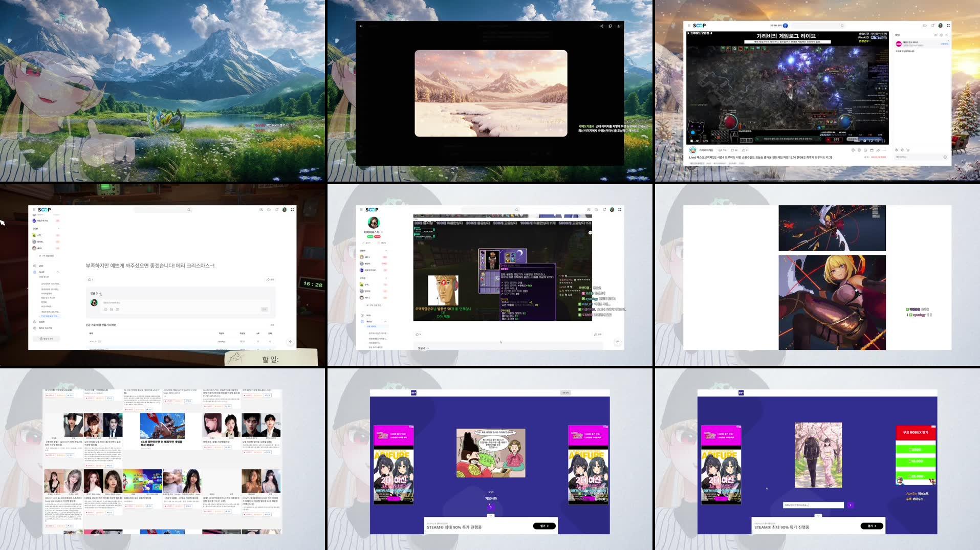Open the Catch menu entry in the sidebar

42,322
